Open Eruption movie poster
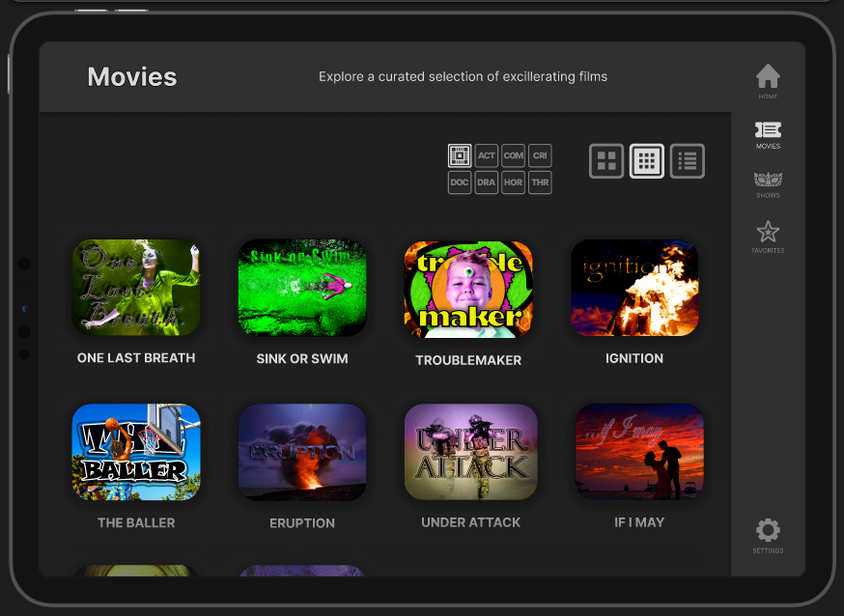The image size is (844, 616). click(x=302, y=453)
